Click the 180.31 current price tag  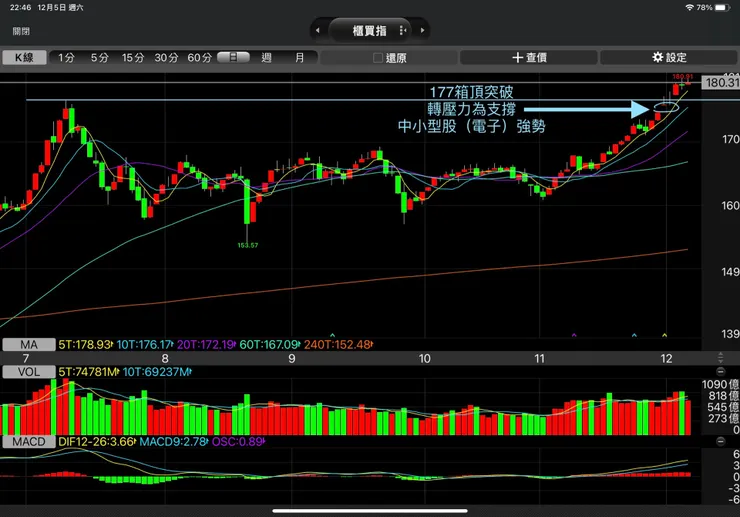click(x=721, y=83)
